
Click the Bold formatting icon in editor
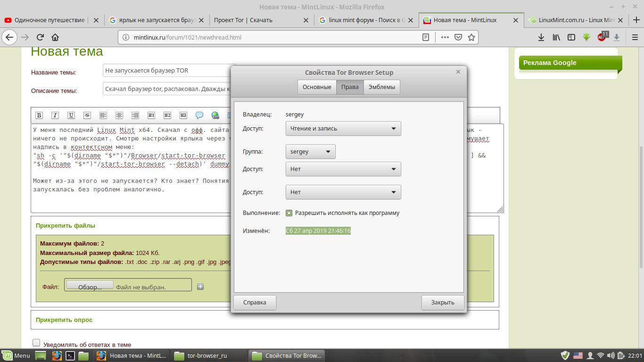click(x=39, y=115)
